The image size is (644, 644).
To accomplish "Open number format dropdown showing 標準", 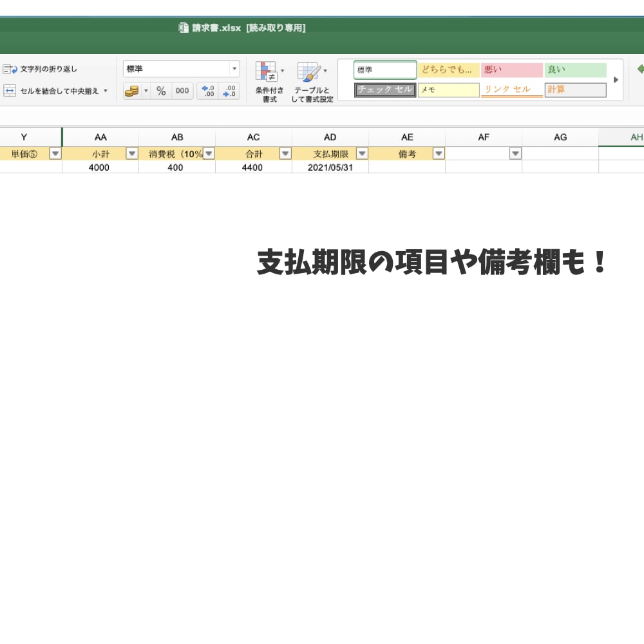I will (181, 69).
